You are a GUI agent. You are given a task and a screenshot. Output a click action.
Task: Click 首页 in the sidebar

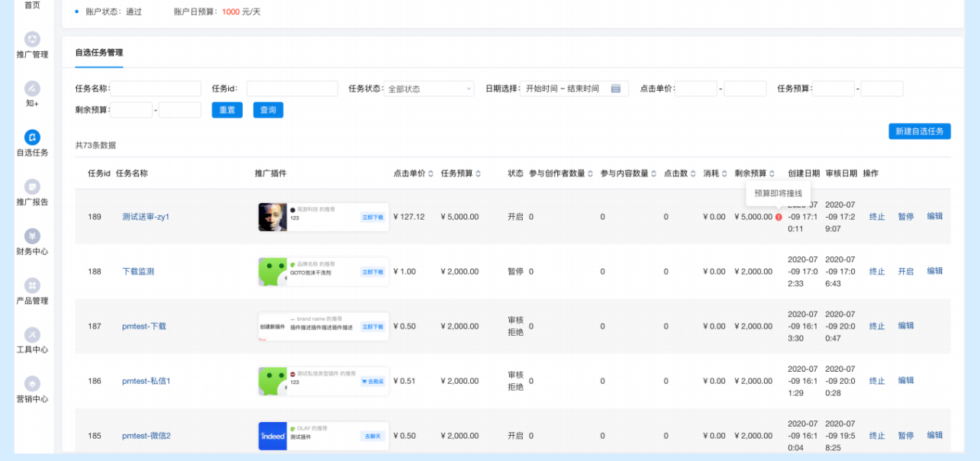tap(32, 5)
